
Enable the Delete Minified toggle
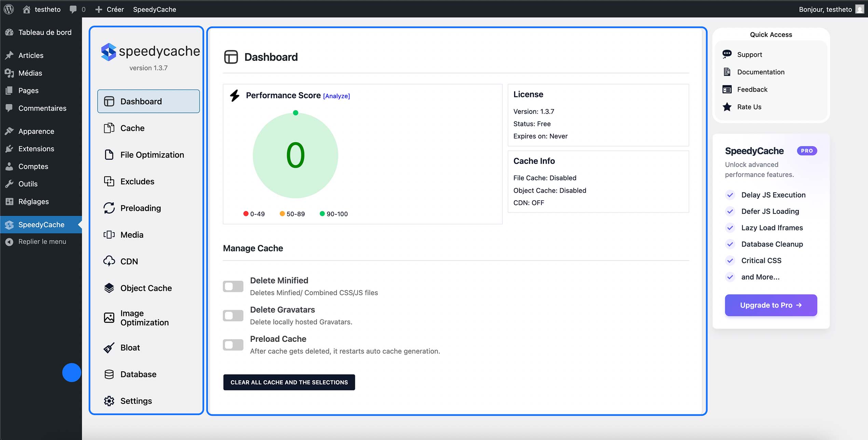point(233,286)
